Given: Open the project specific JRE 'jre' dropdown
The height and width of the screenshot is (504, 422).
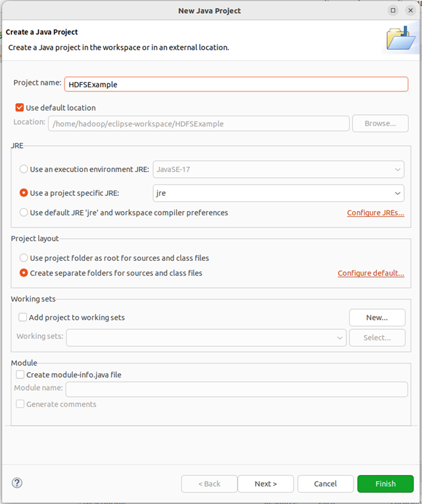Looking at the screenshot, I should point(278,193).
